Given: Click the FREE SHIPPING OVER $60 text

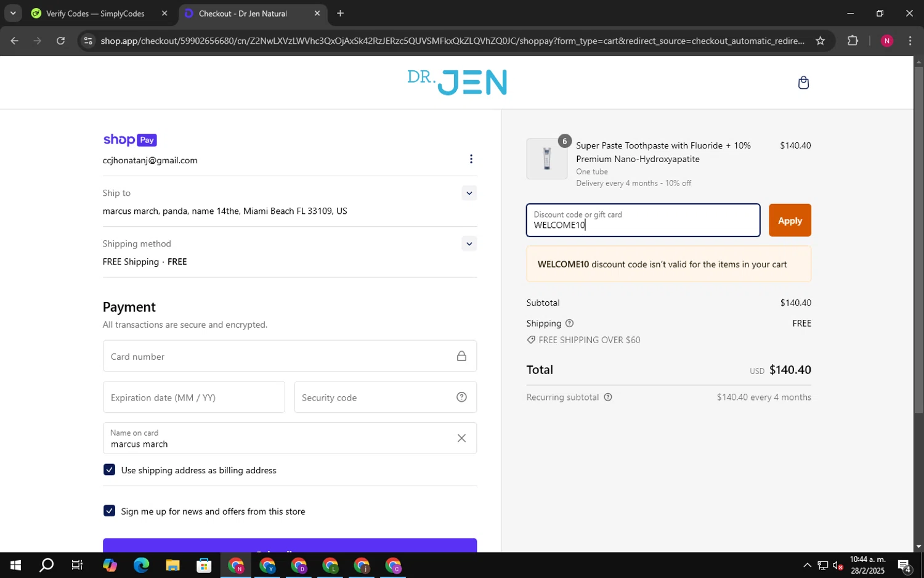Looking at the screenshot, I should 589,340.
